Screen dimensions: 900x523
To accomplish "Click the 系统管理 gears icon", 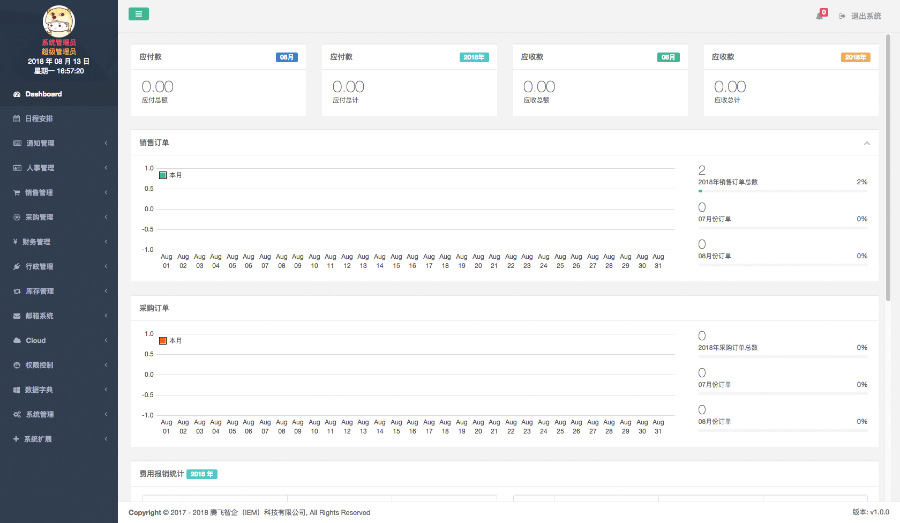I will pyautogui.click(x=16, y=414).
